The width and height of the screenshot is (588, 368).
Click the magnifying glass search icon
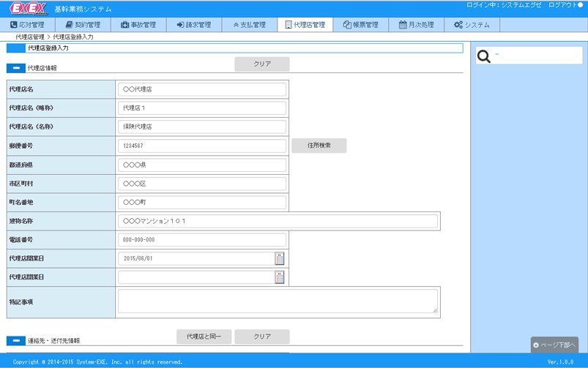pyautogui.click(x=484, y=56)
